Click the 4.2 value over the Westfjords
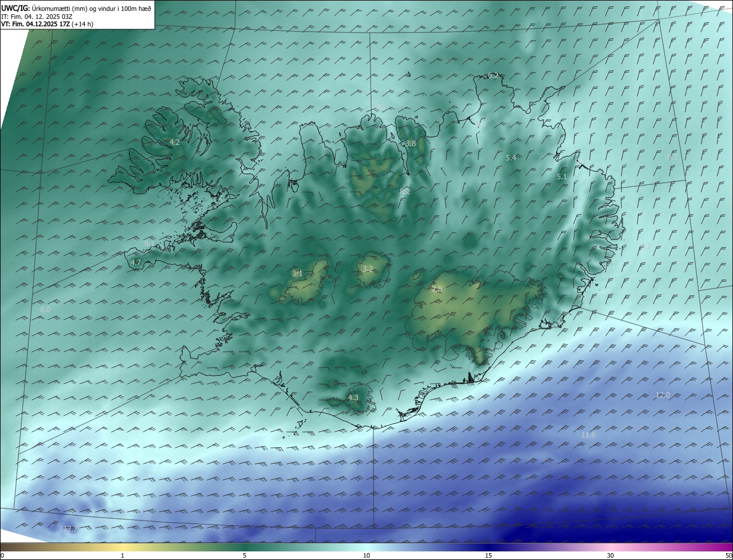The height and width of the screenshot is (560, 733). coord(175,142)
